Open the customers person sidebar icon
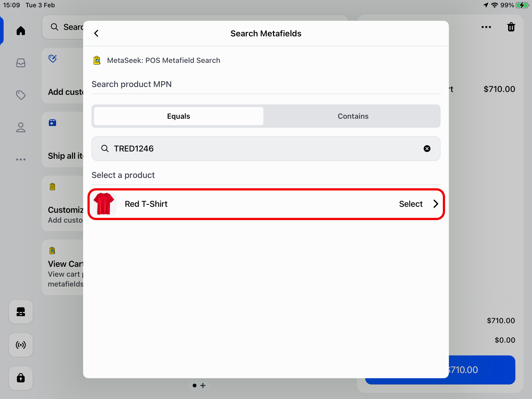The width and height of the screenshot is (532, 399). (x=21, y=127)
